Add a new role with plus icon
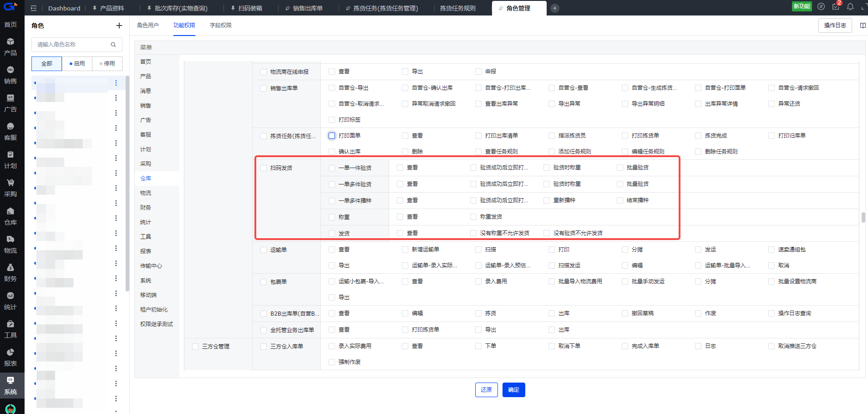Viewport: 868px width, 414px height. coord(119,26)
